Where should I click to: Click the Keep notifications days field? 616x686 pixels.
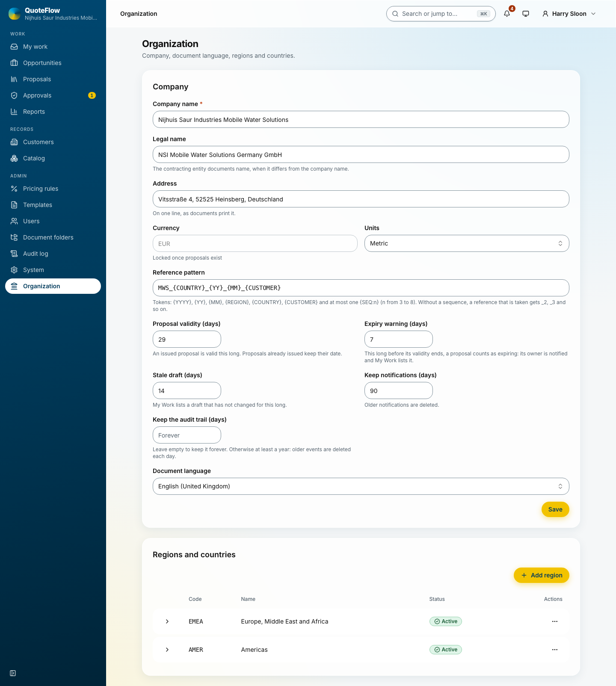click(399, 390)
